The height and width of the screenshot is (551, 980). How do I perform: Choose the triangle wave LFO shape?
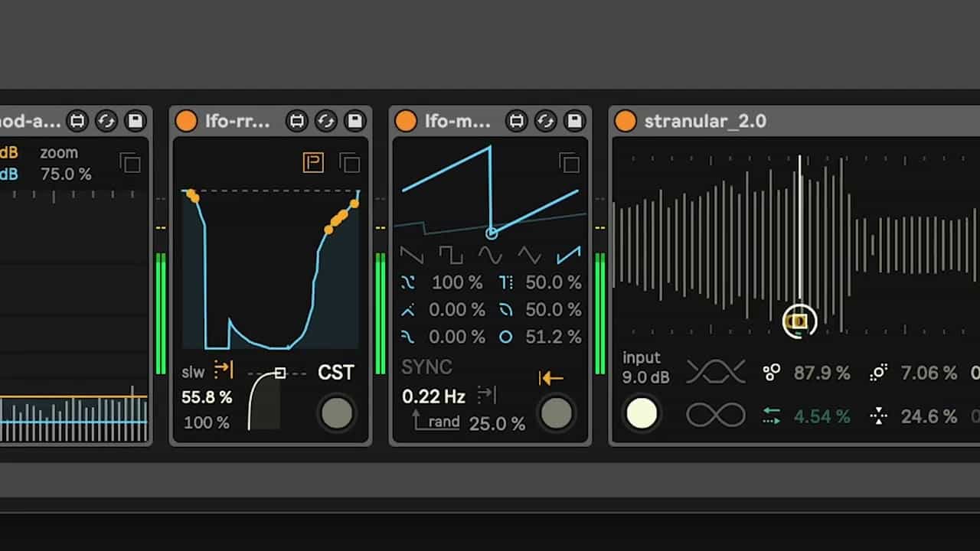pyautogui.click(x=530, y=254)
